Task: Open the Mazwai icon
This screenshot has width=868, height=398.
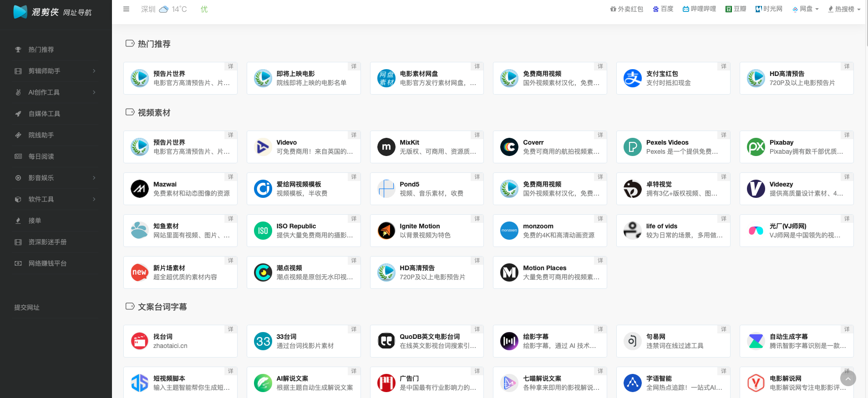Action: [x=140, y=189]
